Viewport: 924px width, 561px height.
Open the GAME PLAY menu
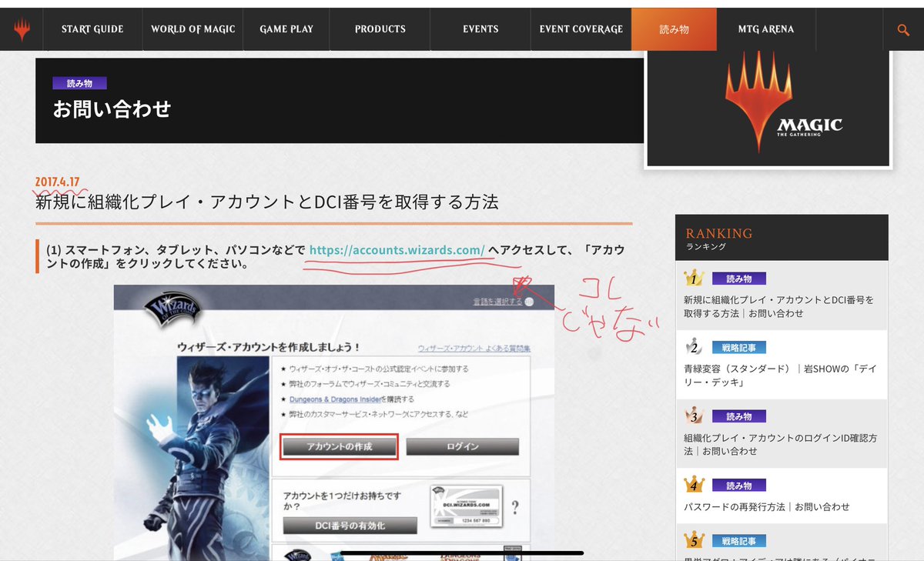coord(286,29)
